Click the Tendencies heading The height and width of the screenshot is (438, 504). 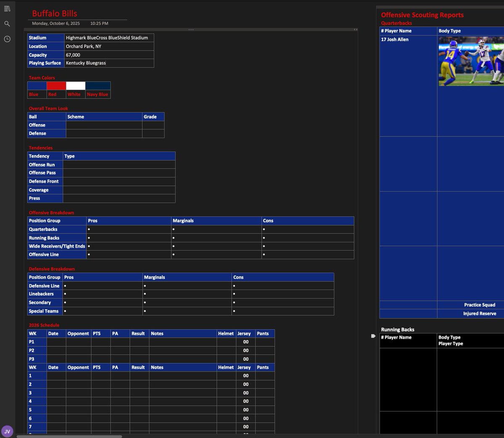41,148
